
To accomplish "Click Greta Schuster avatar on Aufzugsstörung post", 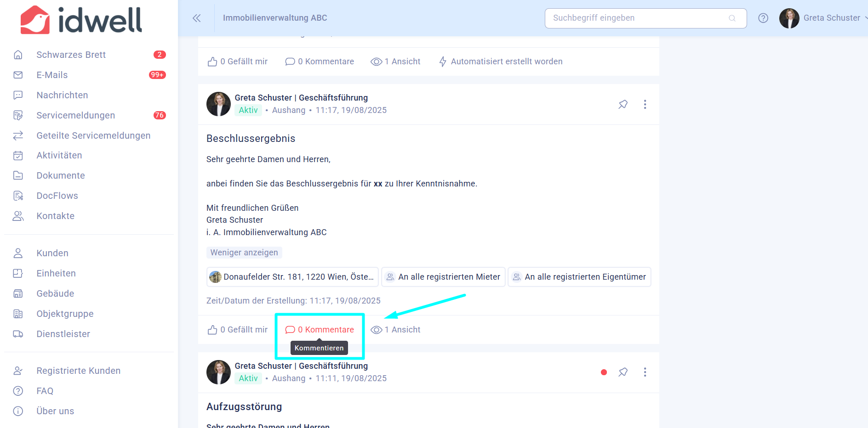I will [x=218, y=372].
